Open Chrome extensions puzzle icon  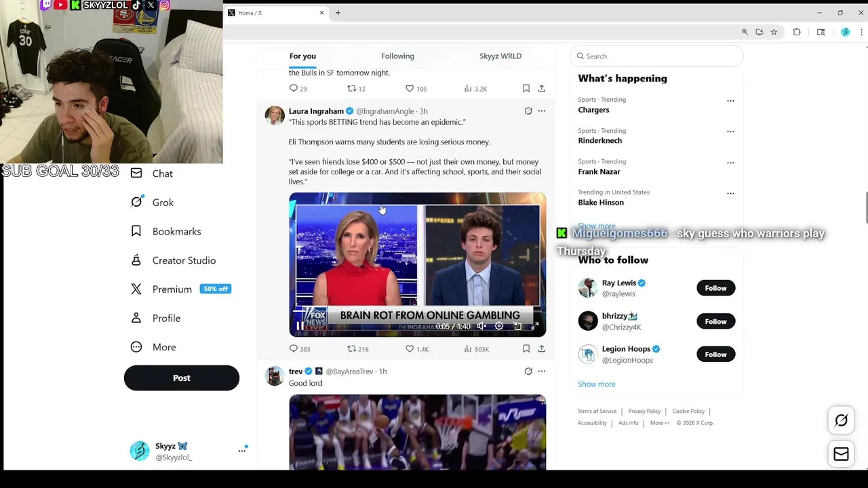(x=797, y=32)
